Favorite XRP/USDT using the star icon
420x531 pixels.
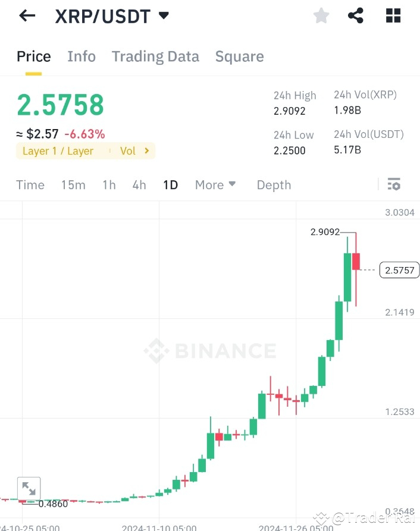click(x=321, y=15)
